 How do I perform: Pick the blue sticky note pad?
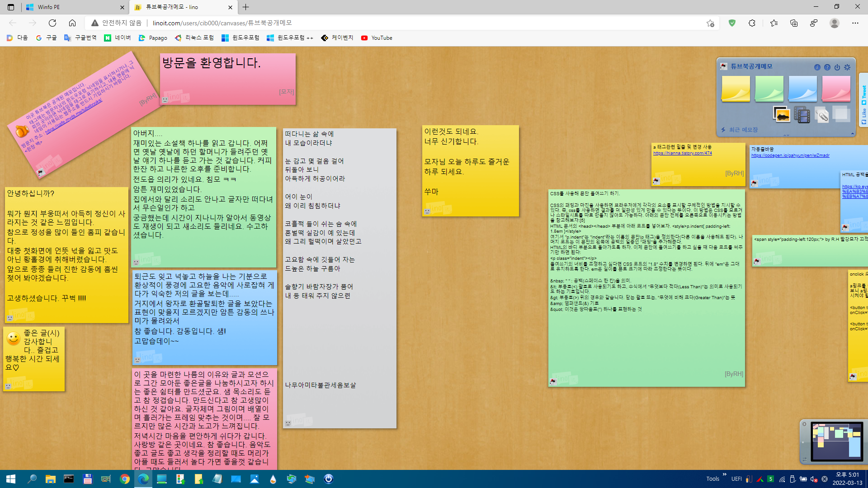[802, 89]
